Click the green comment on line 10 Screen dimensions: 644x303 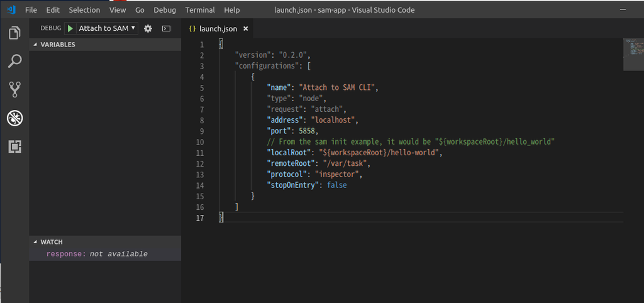pos(411,141)
